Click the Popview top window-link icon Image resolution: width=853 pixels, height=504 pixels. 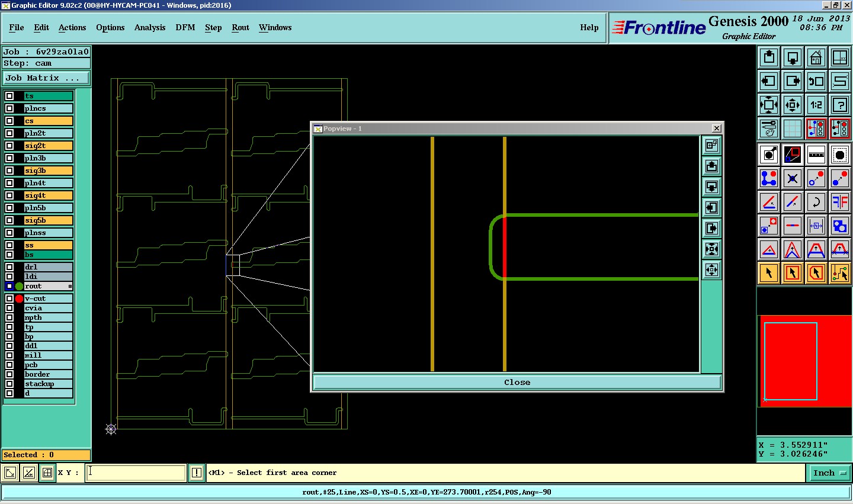[711, 145]
